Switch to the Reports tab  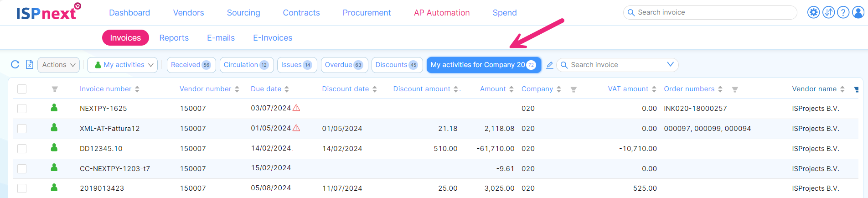tap(174, 38)
